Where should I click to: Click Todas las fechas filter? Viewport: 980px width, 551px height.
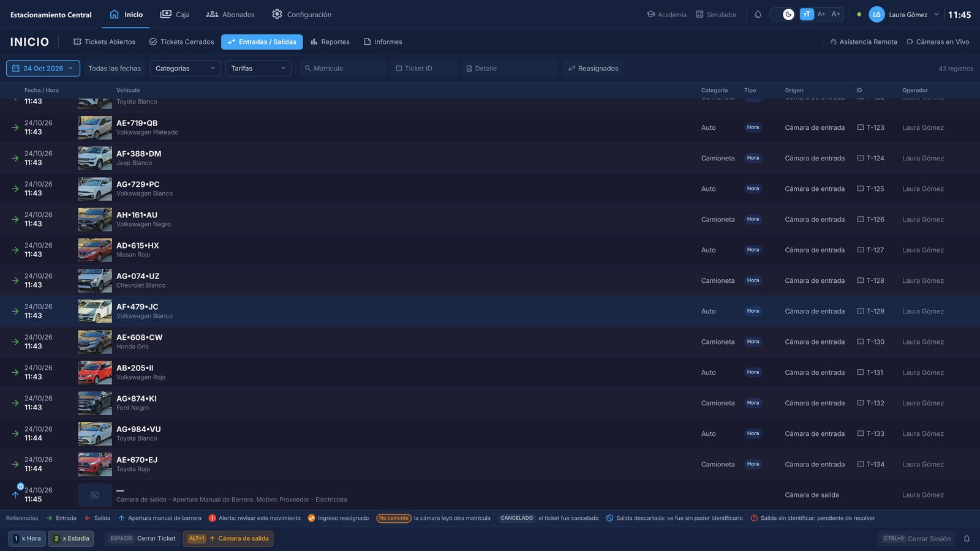pos(115,69)
